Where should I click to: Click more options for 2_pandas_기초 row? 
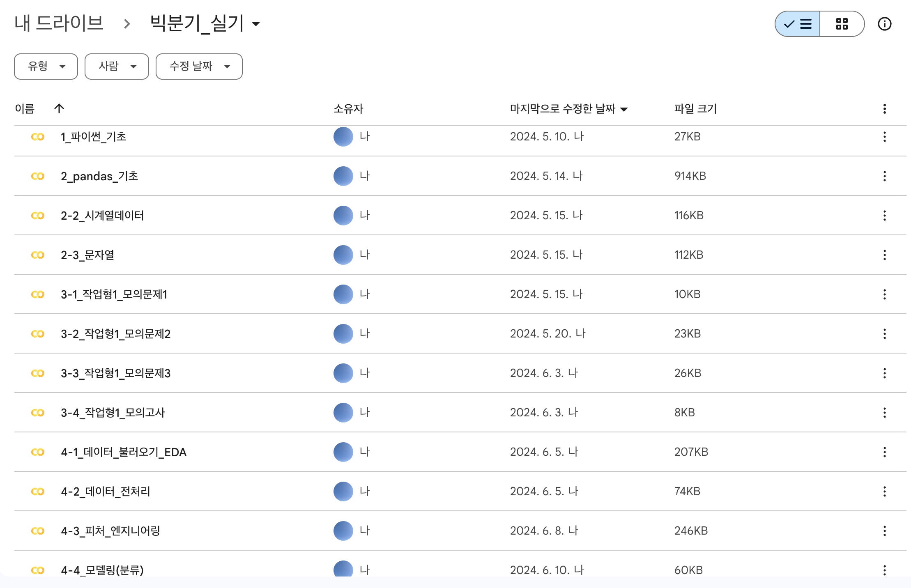[884, 176]
